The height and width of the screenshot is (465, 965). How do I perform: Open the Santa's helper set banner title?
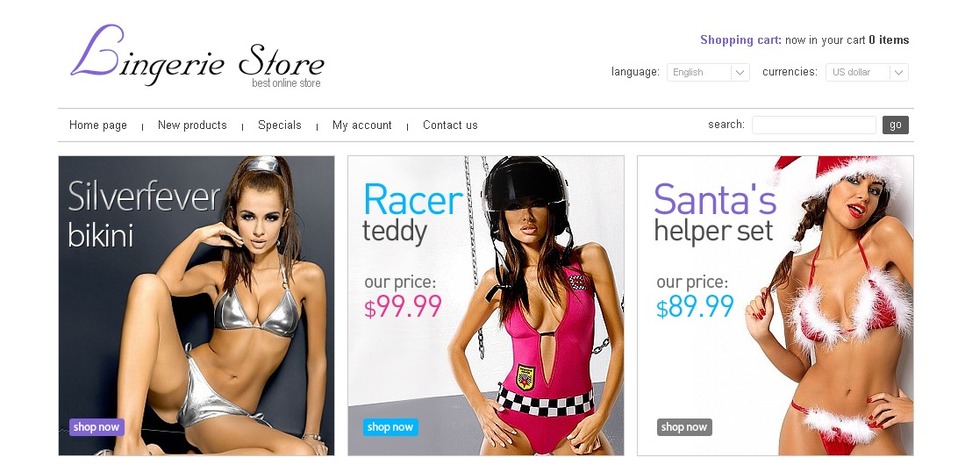[x=715, y=214]
